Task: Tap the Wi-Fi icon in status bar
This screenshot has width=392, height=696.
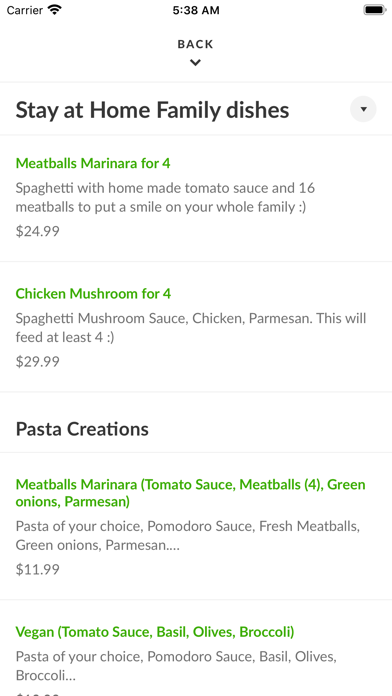Action: (55, 10)
